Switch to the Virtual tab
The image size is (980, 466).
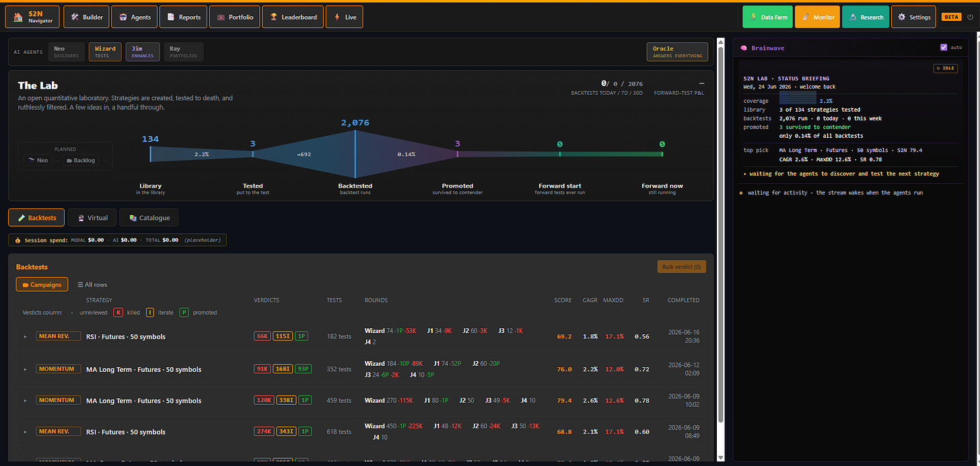tap(92, 218)
